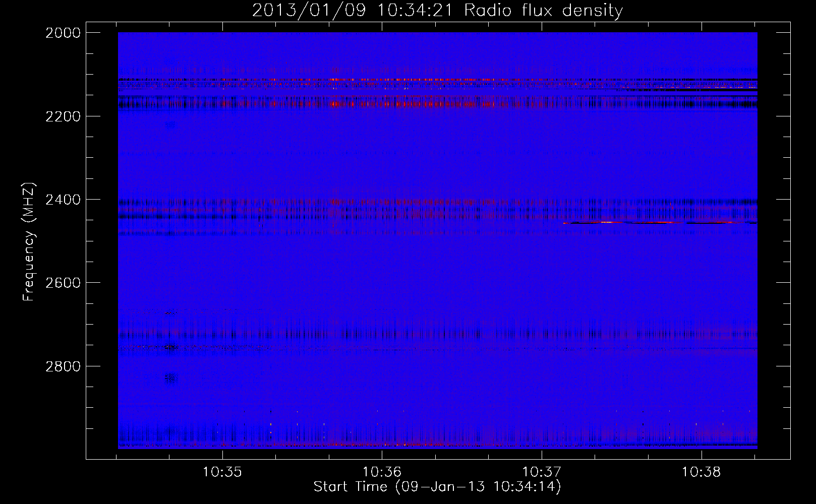Click the 2400 frequency tick label

point(63,200)
